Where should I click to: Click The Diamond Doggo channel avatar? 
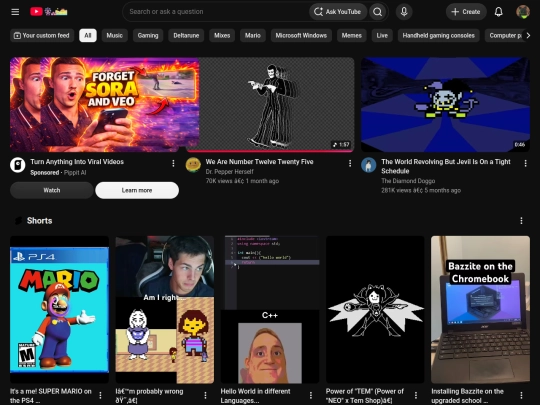click(x=368, y=165)
